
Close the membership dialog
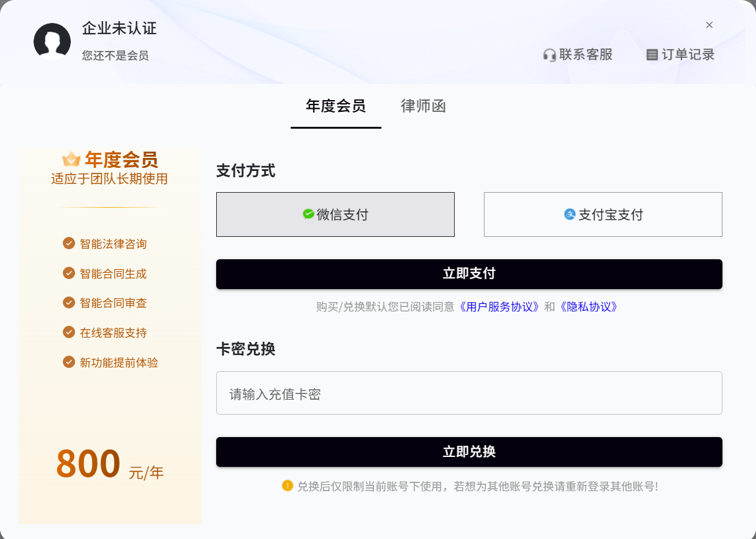pyautogui.click(x=709, y=25)
